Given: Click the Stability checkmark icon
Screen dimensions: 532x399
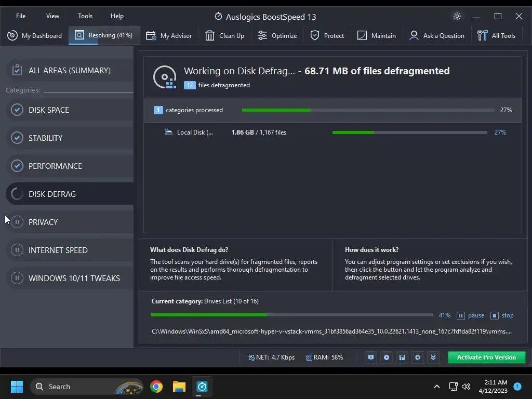Looking at the screenshot, I should (17, 138).
